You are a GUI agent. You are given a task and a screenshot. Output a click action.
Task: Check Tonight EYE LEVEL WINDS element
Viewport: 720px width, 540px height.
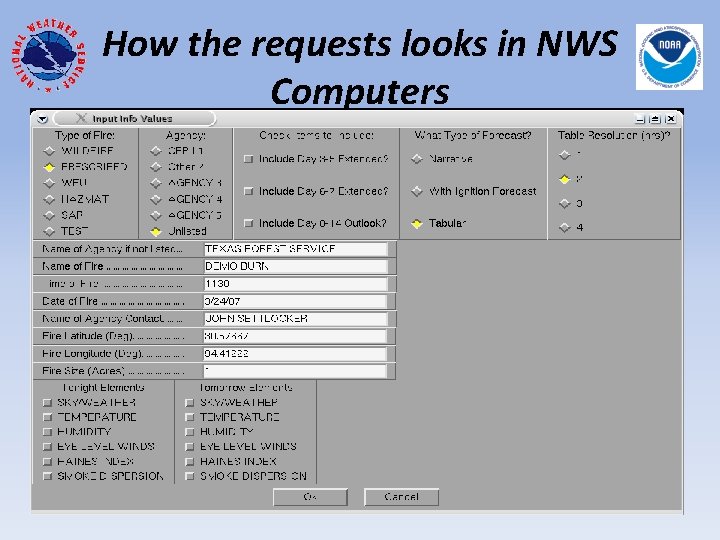(47, 447)
